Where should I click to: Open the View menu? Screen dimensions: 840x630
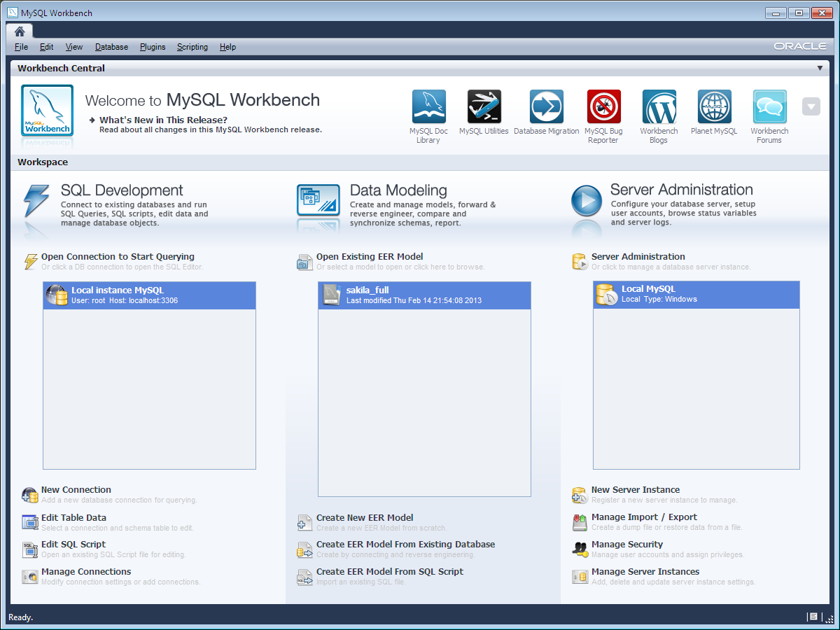coord(74,47)
